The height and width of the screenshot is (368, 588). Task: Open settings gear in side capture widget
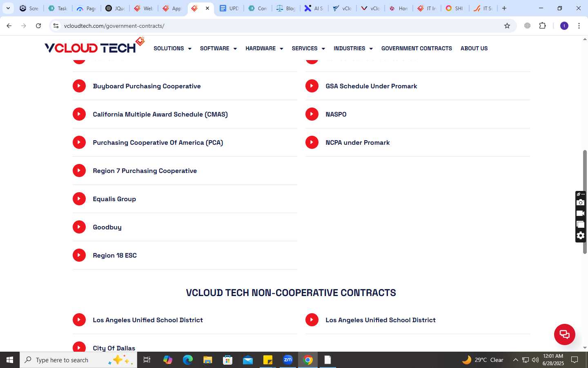tap(581, 236)
